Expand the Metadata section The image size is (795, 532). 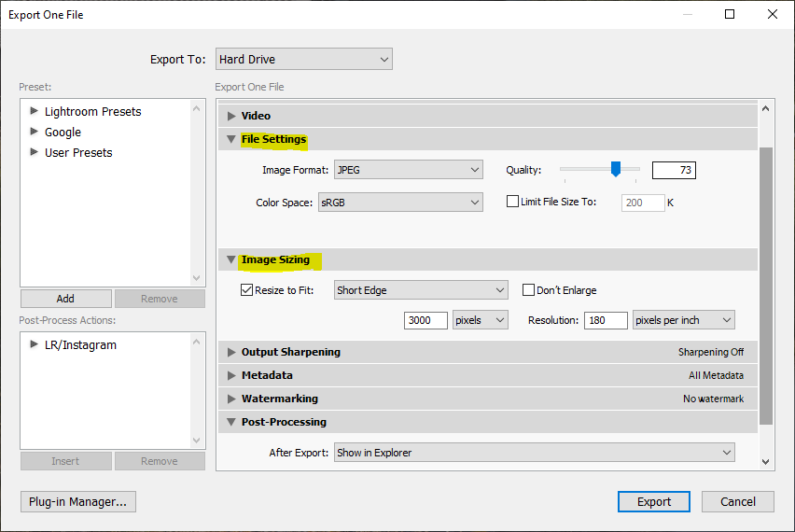[x=231, y=375]
